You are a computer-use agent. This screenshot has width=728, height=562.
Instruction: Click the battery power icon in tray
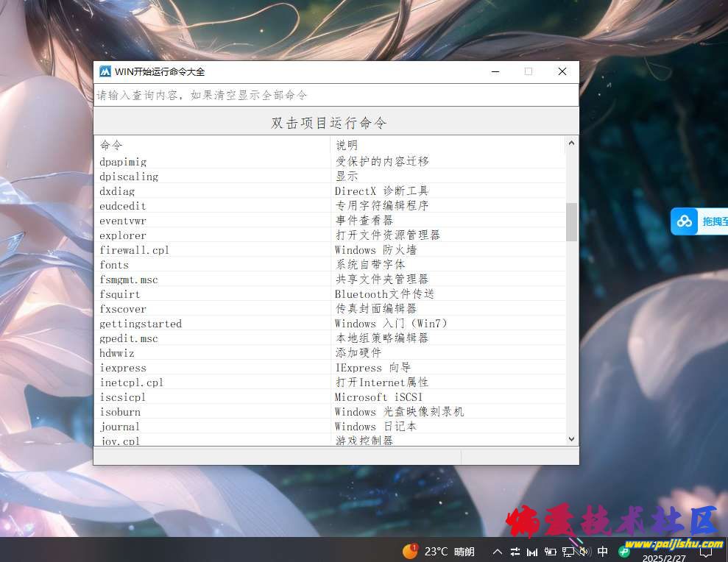(550, 551)
